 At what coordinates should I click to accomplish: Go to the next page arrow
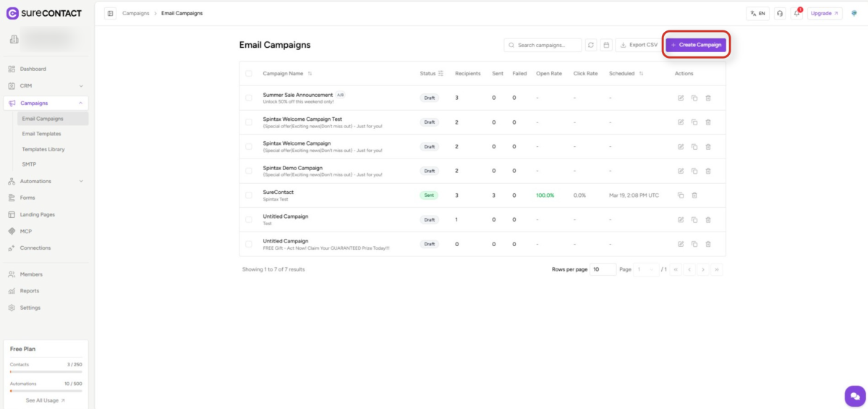click(703, 269)
